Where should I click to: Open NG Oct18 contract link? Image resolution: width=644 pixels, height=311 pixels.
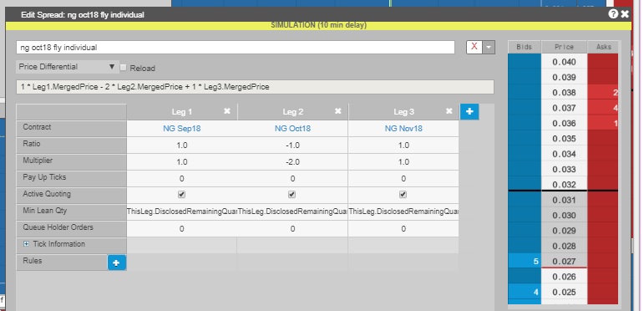[292, 129]
